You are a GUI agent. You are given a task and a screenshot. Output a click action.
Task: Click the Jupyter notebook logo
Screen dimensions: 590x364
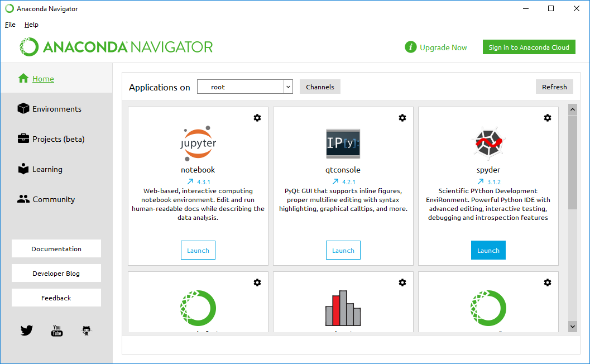click(x=198, y=143)
